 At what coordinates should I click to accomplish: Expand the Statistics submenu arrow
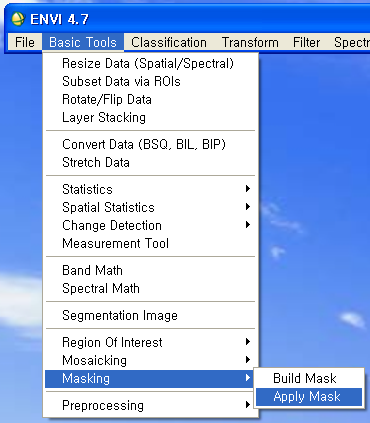(248, 189)
